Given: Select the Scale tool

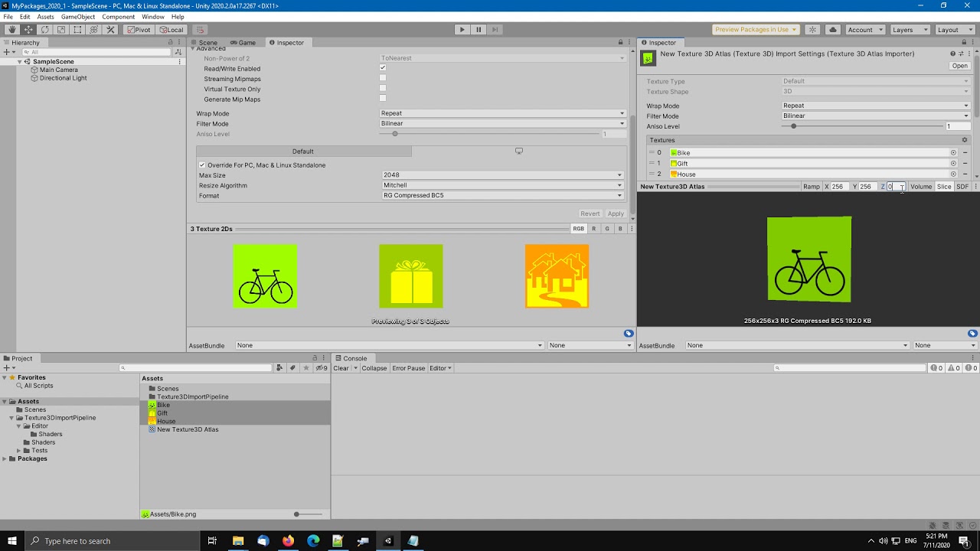Looking at the screenshot, I should (x=60, y=29).
